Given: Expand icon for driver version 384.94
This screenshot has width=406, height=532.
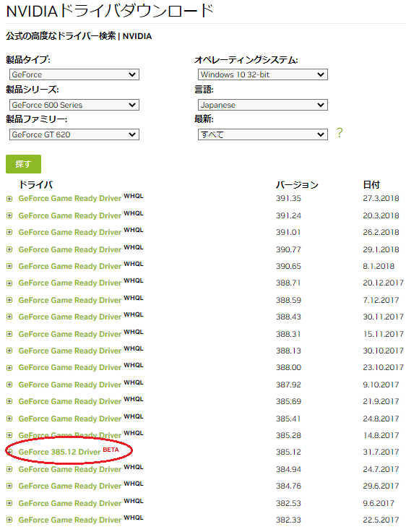Looking at the screenshot, I should coord(9,469).
